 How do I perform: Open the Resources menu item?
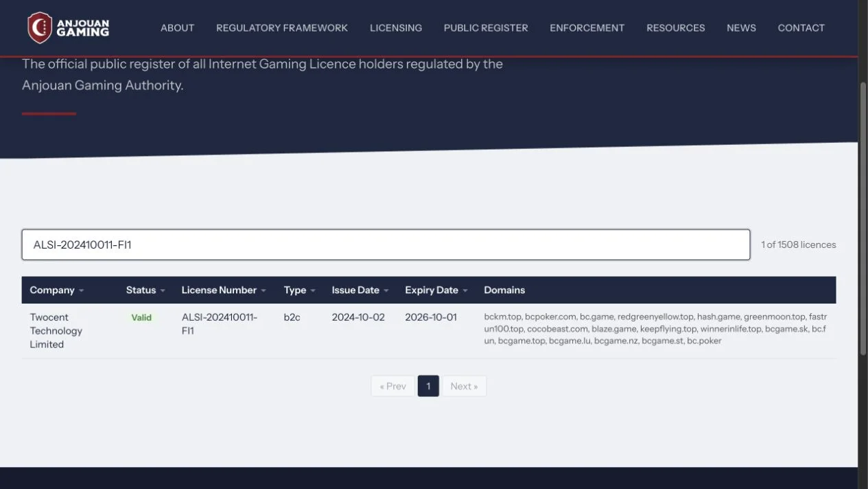[676, 28]
